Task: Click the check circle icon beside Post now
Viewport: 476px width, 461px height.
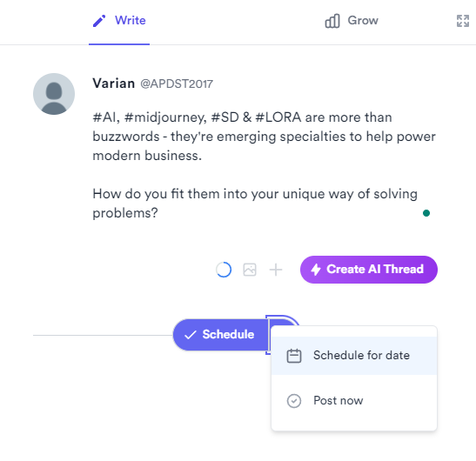Action: [x=294, y=401]
